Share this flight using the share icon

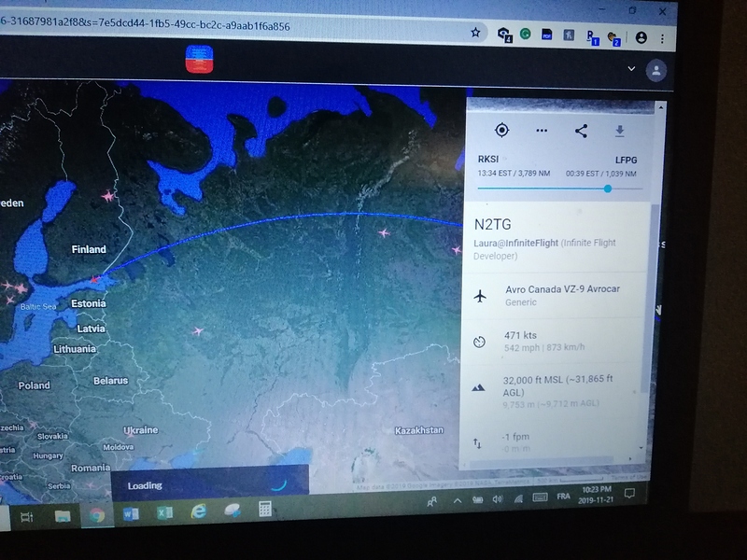pyautogui.click(x=581, y=131)
